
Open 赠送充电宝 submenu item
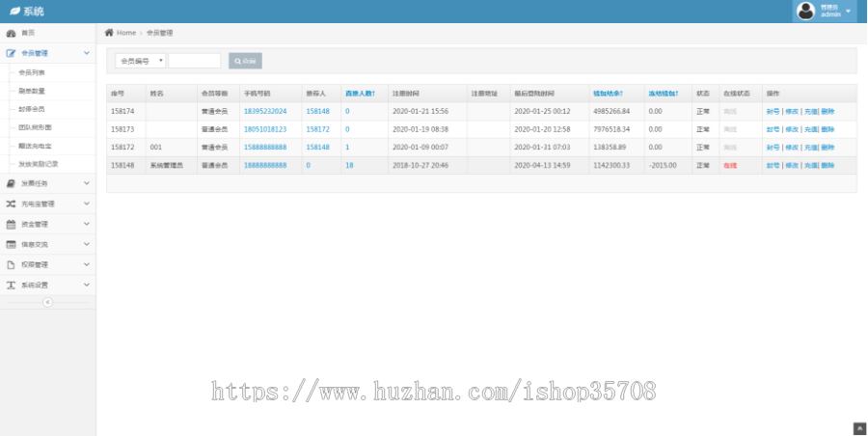pyautogui.click(x=35, y=146)
